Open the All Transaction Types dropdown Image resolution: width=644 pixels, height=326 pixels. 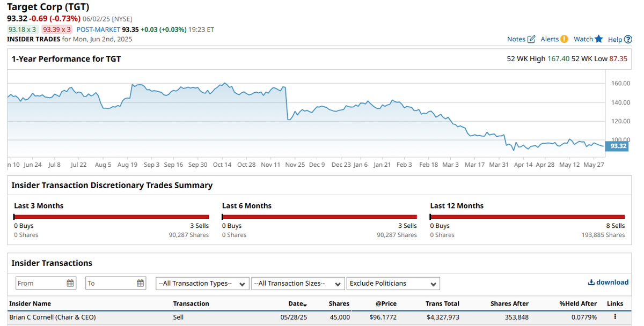202,283
